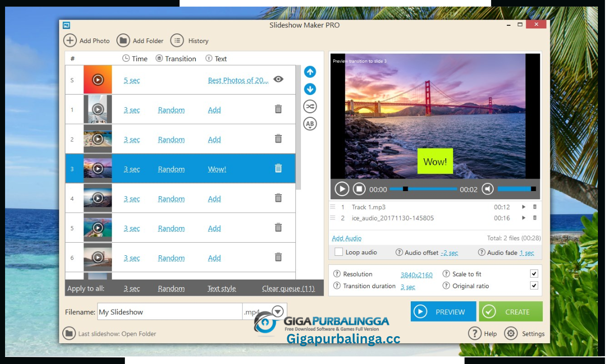Open last slideshow folder icon
The width and height of the screenshot is (607, 364).
69,333
